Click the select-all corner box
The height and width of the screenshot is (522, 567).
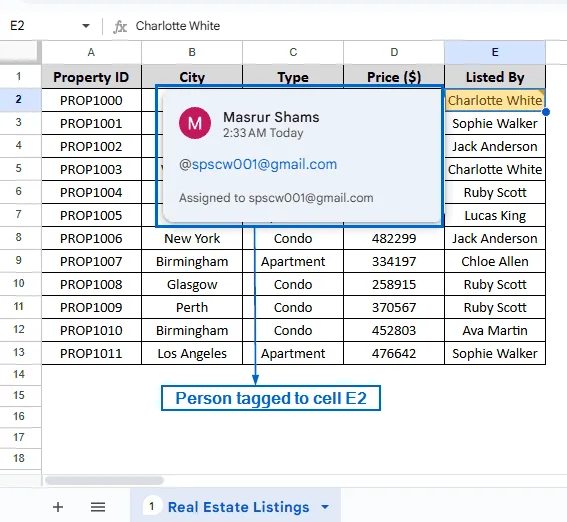[21, 52]
